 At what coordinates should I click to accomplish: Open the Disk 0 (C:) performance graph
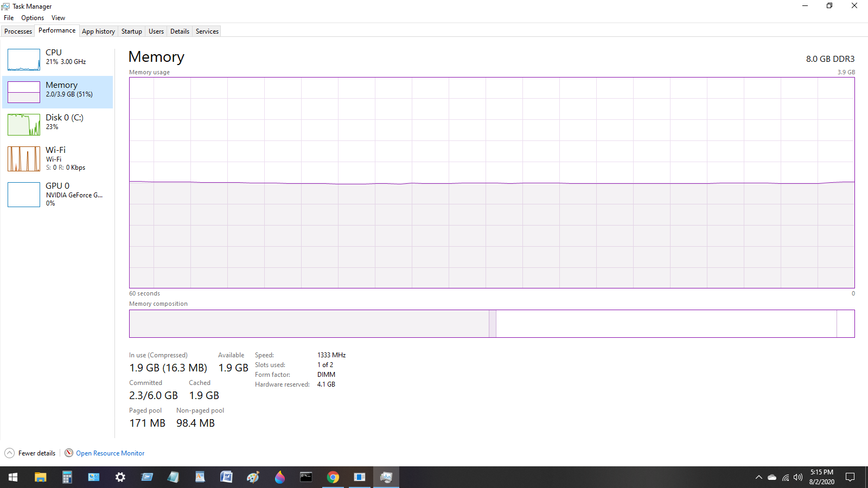tap(58, 125)
